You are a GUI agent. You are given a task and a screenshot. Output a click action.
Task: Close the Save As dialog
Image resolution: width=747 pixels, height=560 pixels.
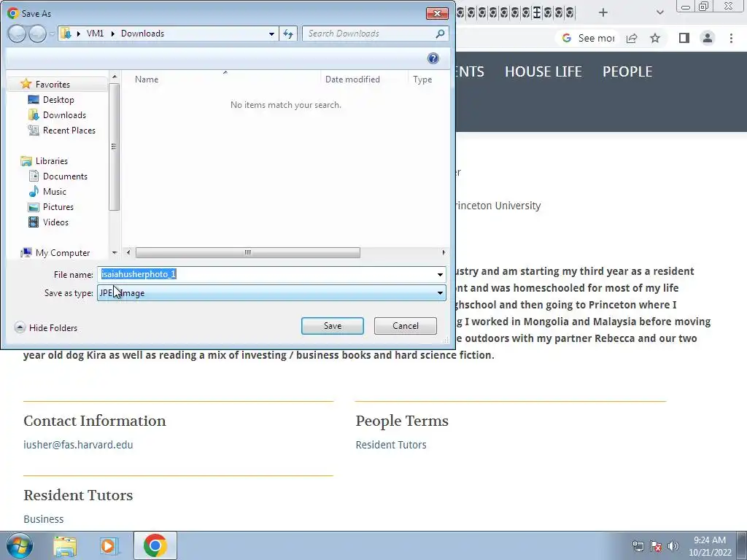click(437, 13)
